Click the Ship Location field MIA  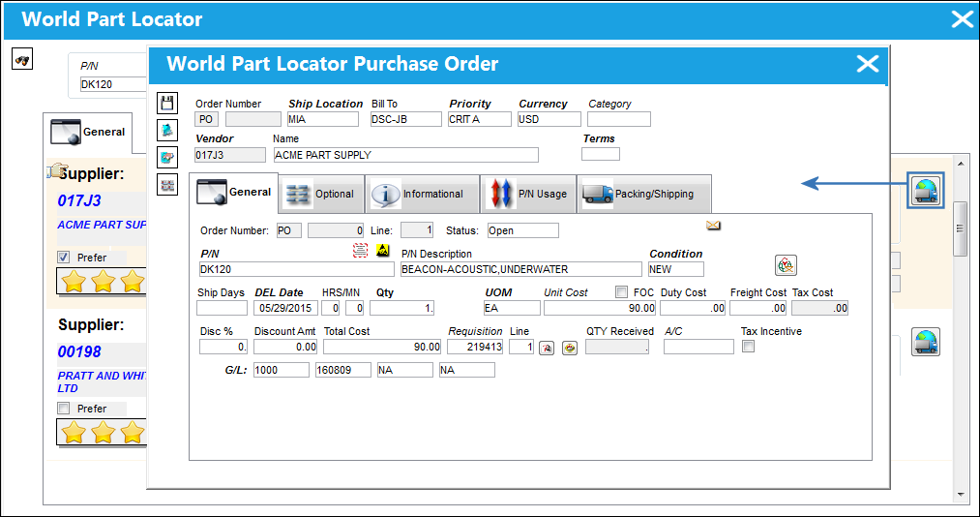[323, 119]
